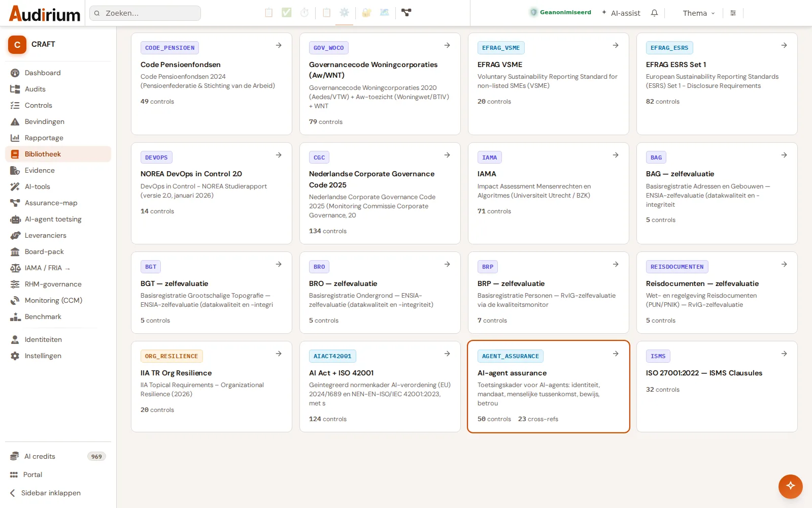The width and height of the screenshot is (812, 508).
Task: Open IAMA / FRIA scales icon
Action: pyautogui.click(x=15, y=268)
